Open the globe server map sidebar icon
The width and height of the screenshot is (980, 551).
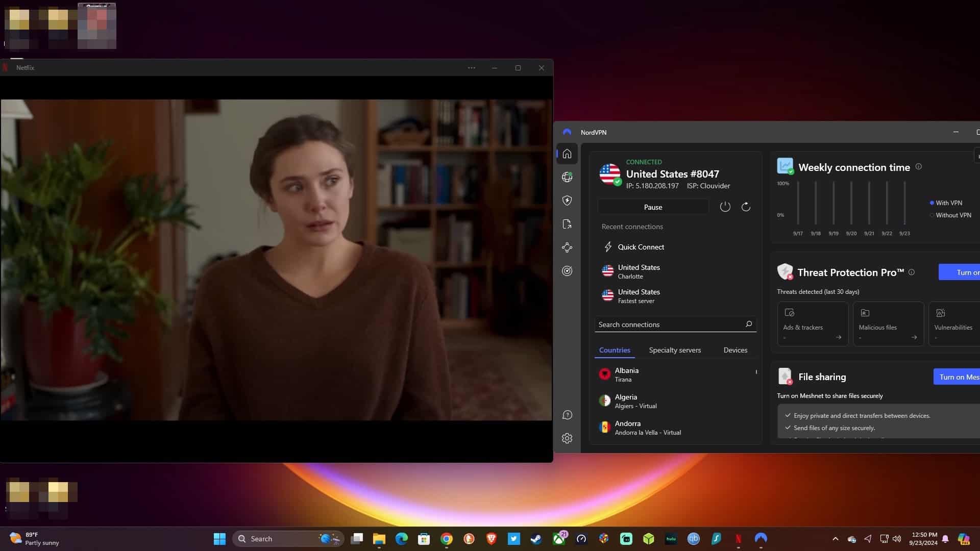click(x=567, y=177)
